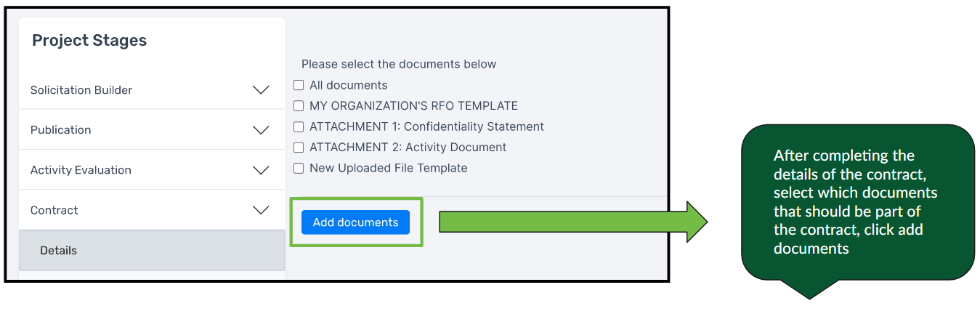Click the ATTACHMENT 2: Activity Document label text

point(408,148)
